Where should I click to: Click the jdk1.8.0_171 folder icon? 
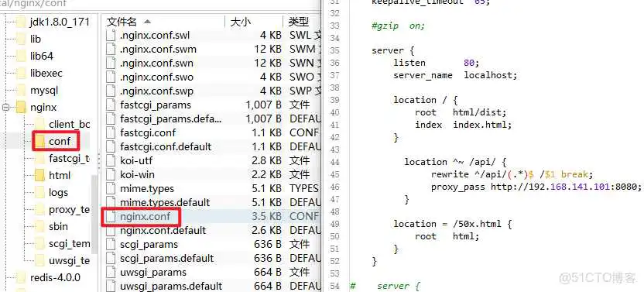(21, 22)
